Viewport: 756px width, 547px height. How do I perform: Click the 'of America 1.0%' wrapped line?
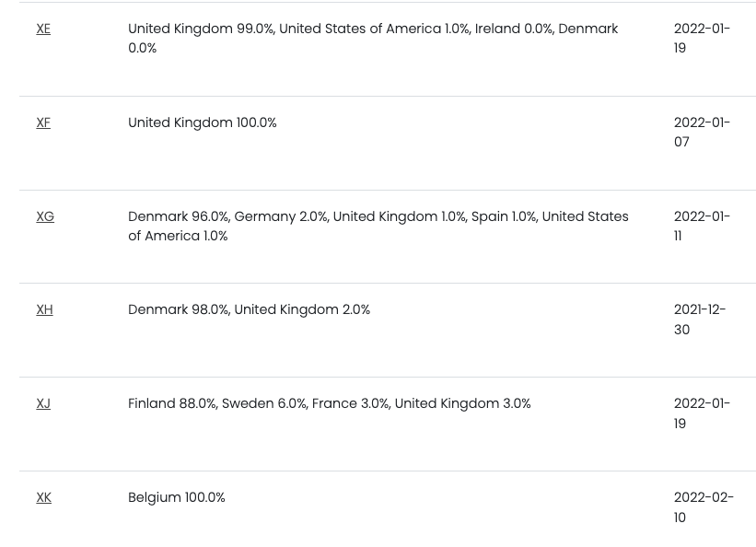point(178,236)
